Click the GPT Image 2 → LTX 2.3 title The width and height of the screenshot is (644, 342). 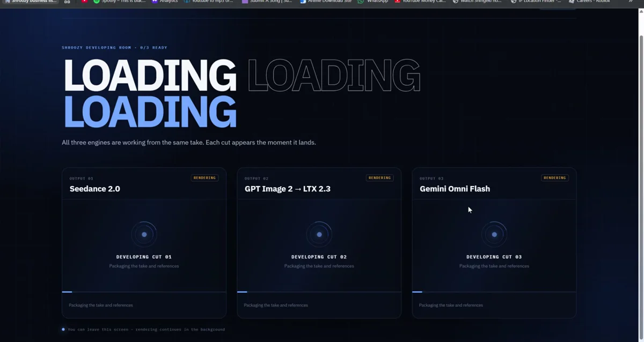287,189
